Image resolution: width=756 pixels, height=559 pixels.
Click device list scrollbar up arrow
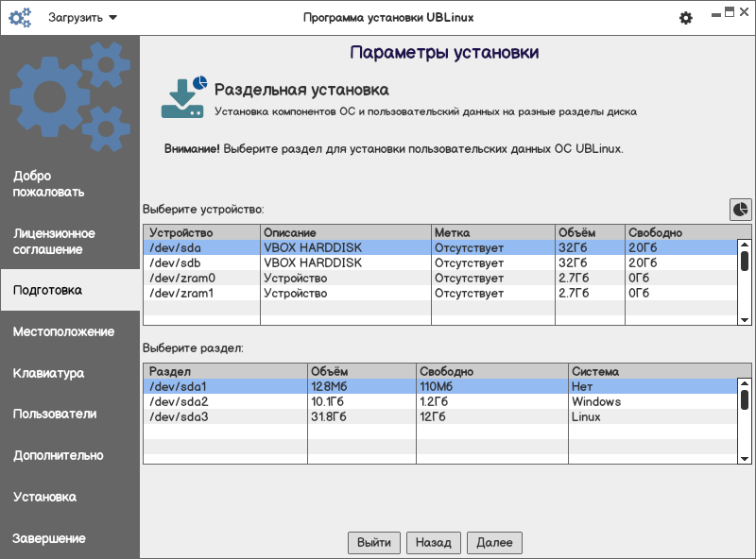click(745, 245)
